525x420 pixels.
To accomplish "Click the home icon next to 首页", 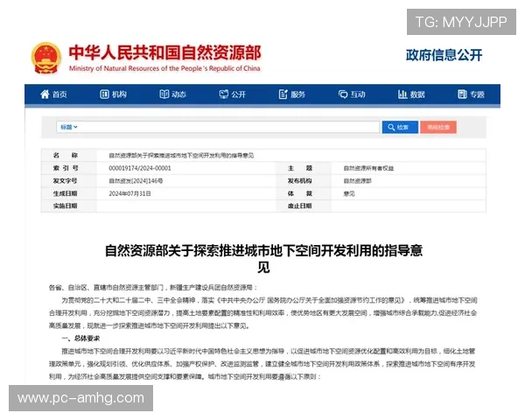I will [45, 94].
